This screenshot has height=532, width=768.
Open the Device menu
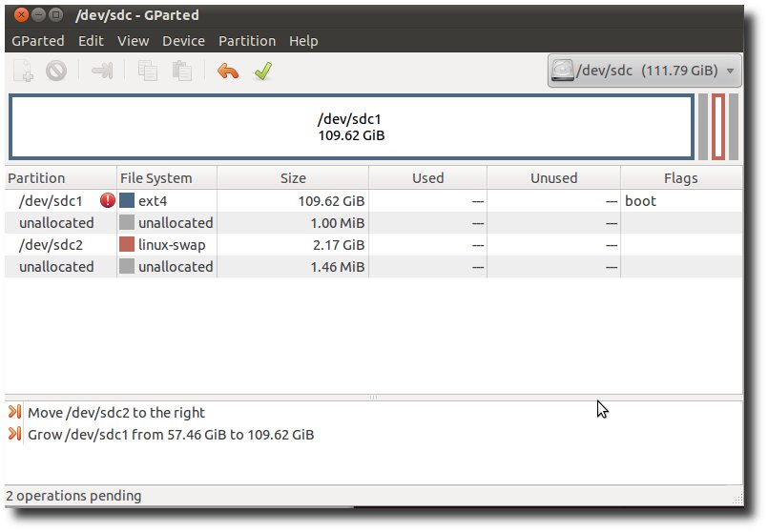[183, 41]
